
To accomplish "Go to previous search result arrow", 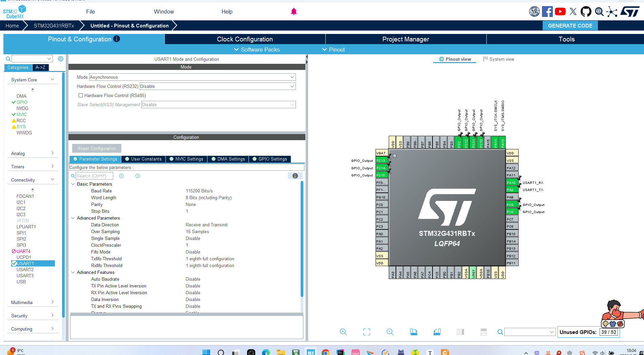I will (x=121, y=176).
